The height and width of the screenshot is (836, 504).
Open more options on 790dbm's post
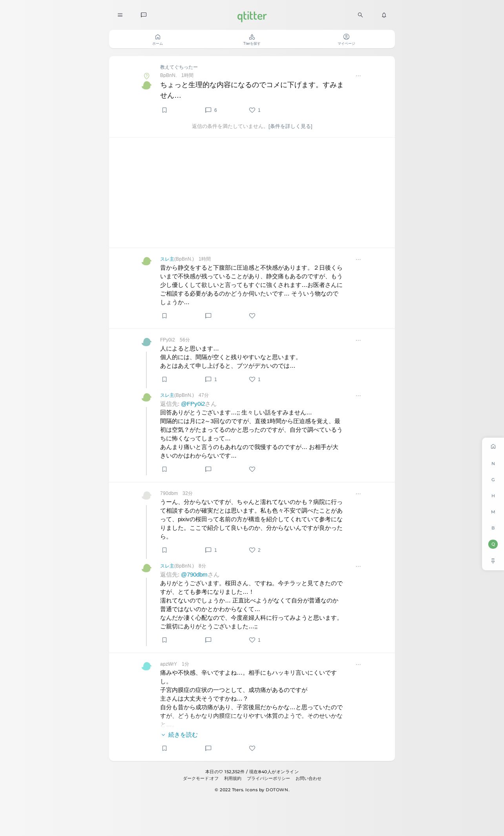(x=358, y=494)
